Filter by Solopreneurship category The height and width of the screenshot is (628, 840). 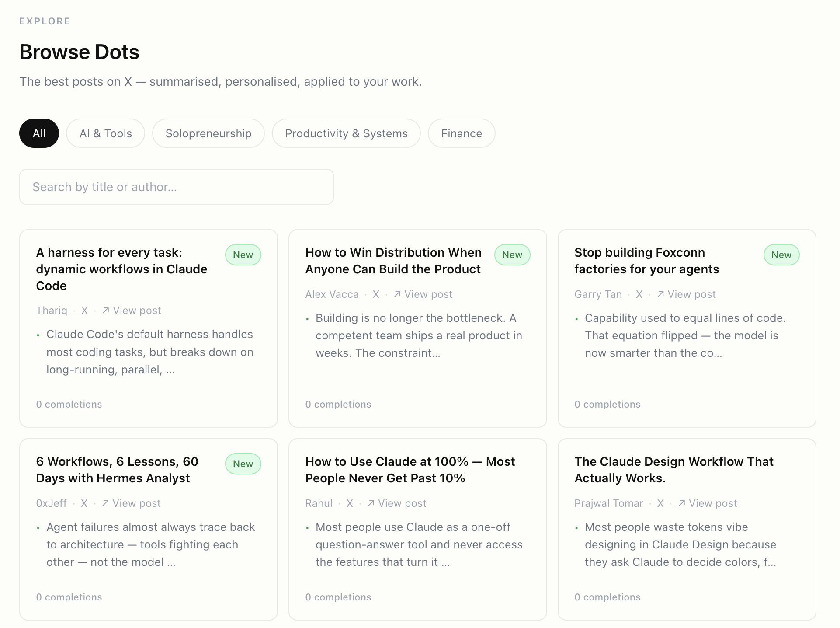208,133
